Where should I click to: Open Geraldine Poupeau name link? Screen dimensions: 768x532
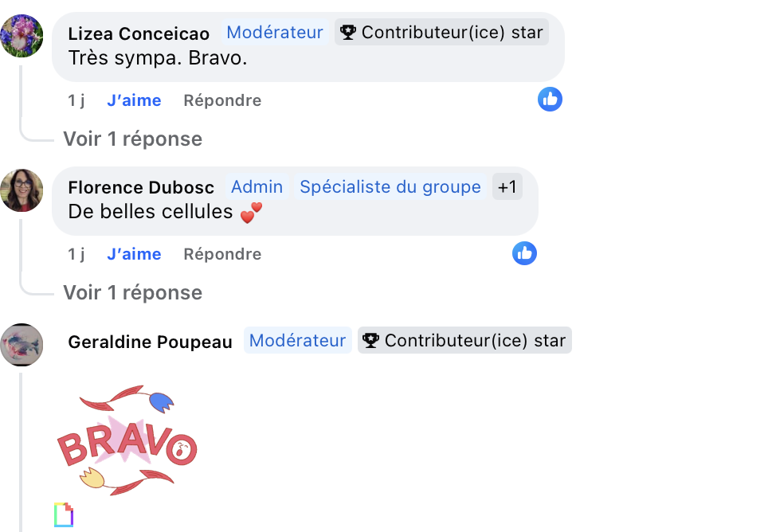pos(150,342)
